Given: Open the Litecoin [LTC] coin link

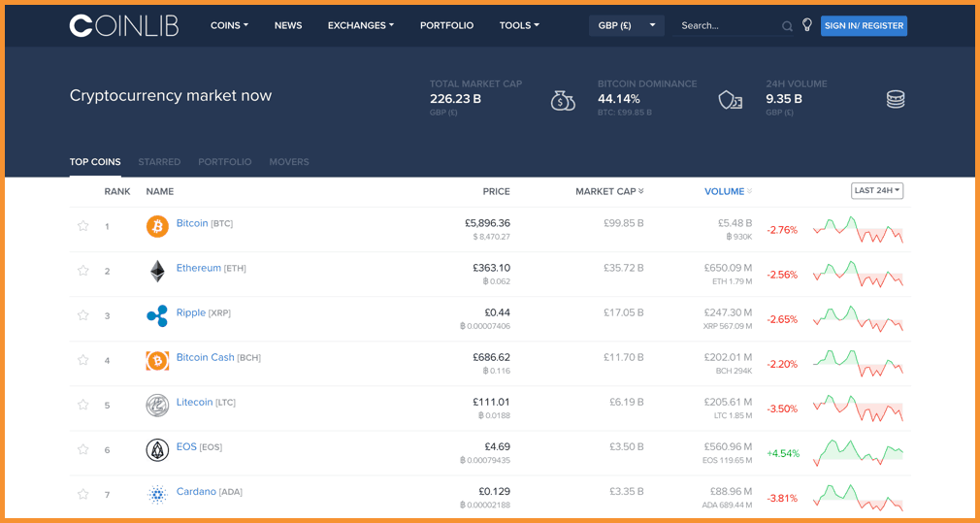Looking at the screenshot, I should [206, 403].
